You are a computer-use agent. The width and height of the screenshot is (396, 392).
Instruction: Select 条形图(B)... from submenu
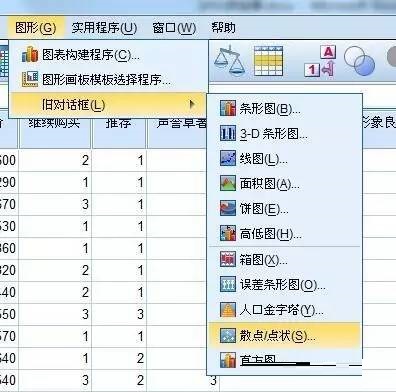(284, 109)
